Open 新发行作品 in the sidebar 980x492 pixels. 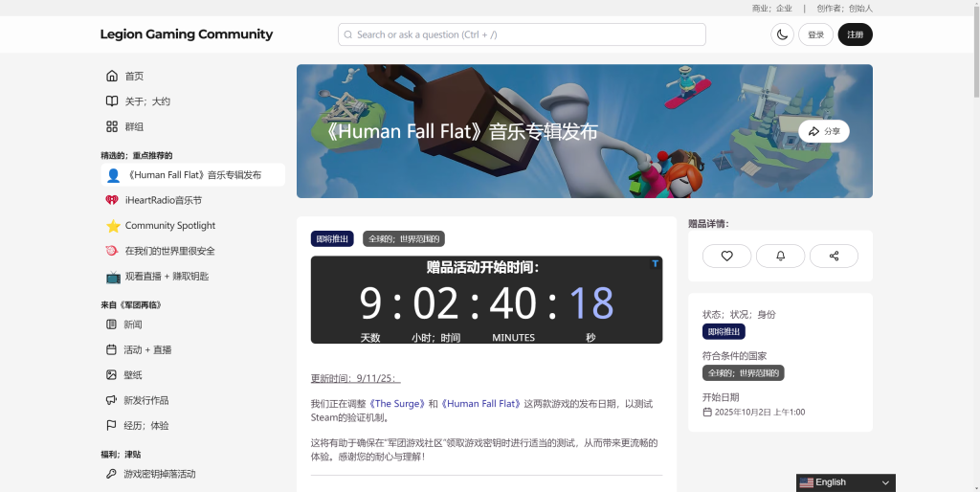coord(146,400)
